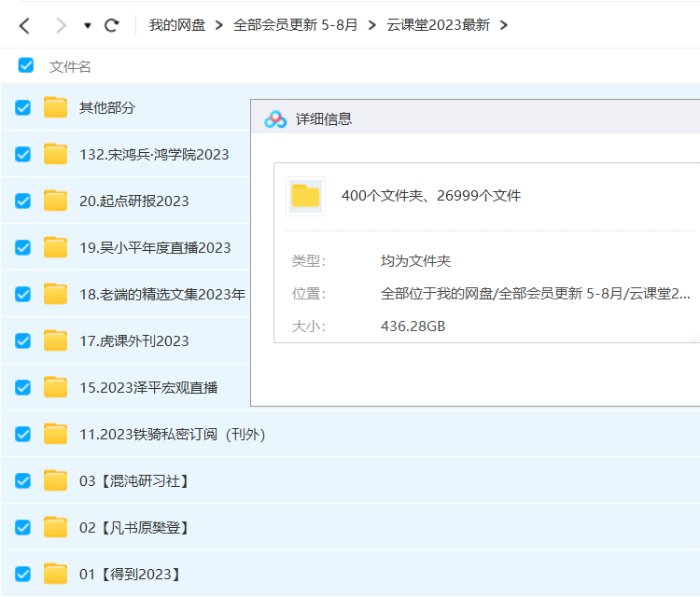
Task: Deselect the 17.虎课外刊2023 checkbox
Action: click(23, 340)
